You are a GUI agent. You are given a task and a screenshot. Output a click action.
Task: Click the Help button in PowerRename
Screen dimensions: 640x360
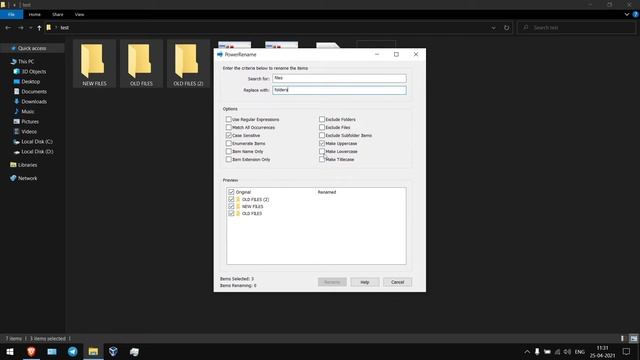(364, 282)
